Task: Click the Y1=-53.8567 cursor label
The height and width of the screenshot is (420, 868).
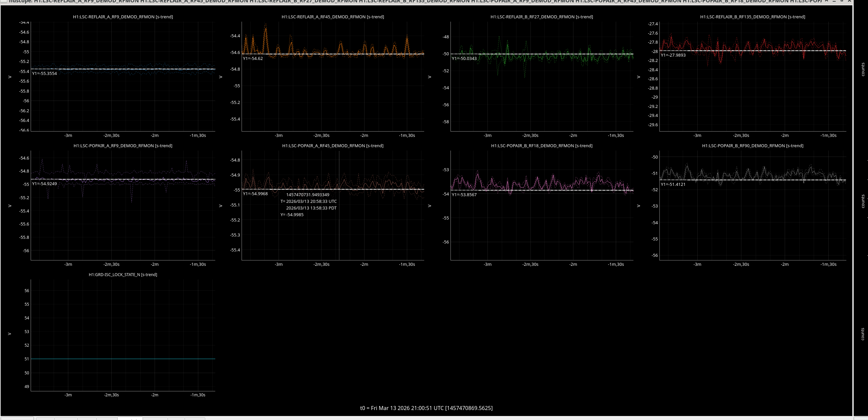Action: click(464, 195)
